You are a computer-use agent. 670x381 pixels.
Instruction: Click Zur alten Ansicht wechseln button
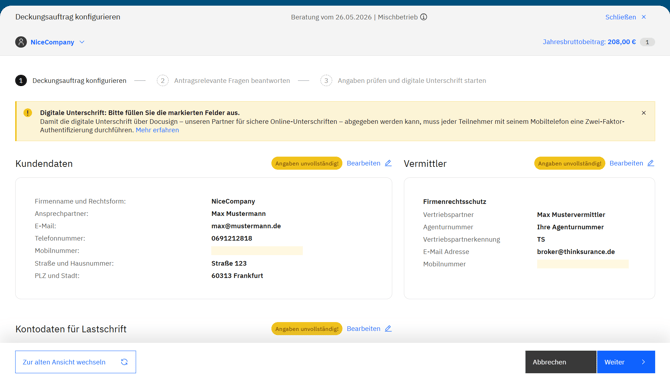coord(76,362)
